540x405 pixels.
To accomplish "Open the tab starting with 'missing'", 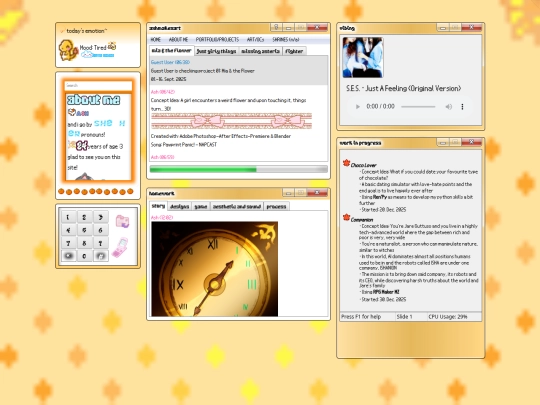I will coord(260,51).
